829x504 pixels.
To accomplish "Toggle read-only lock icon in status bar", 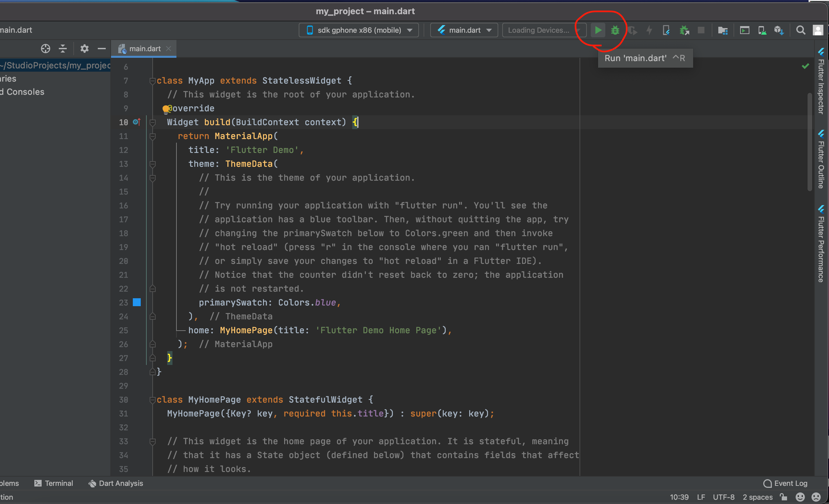I will click(x=784, y=497).
